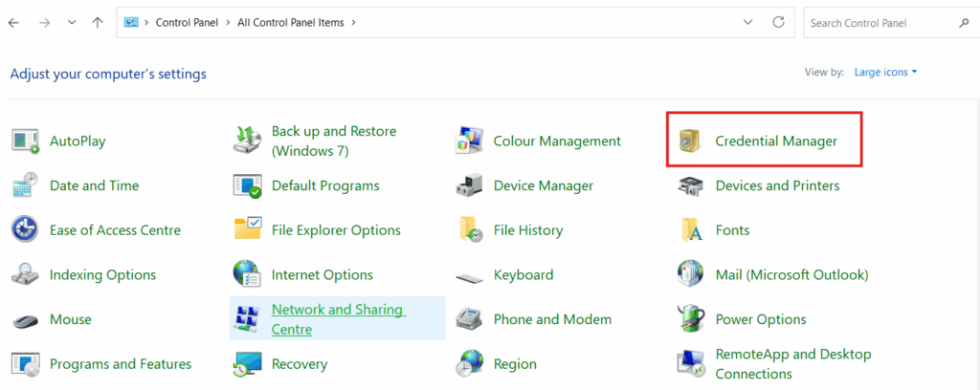Screen dimensions: 980x390
Task: Open the Internet Options globe icon
Action: [248, 274]
